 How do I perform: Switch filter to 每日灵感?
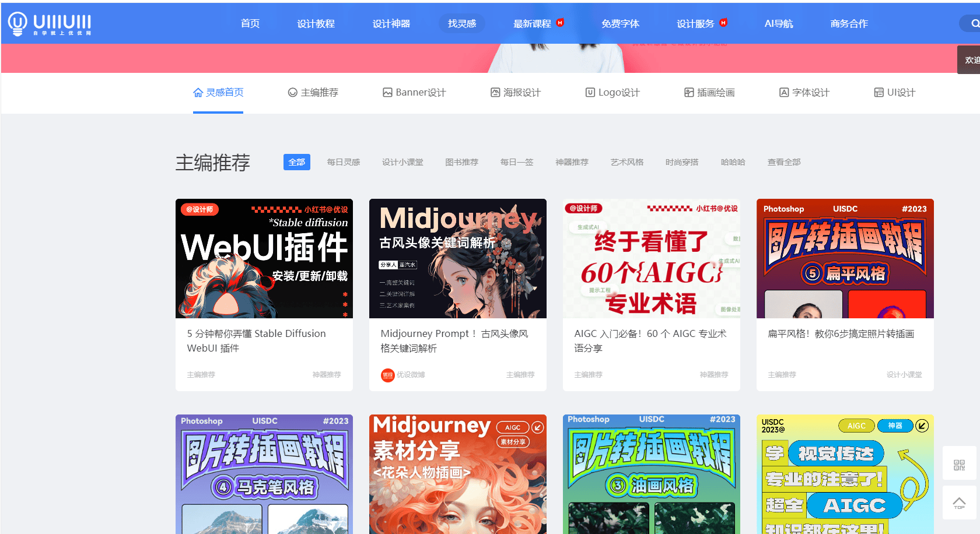coord(344,162)
